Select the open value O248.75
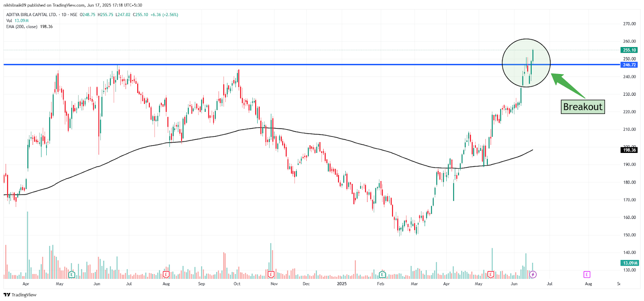 coord(88,14)
